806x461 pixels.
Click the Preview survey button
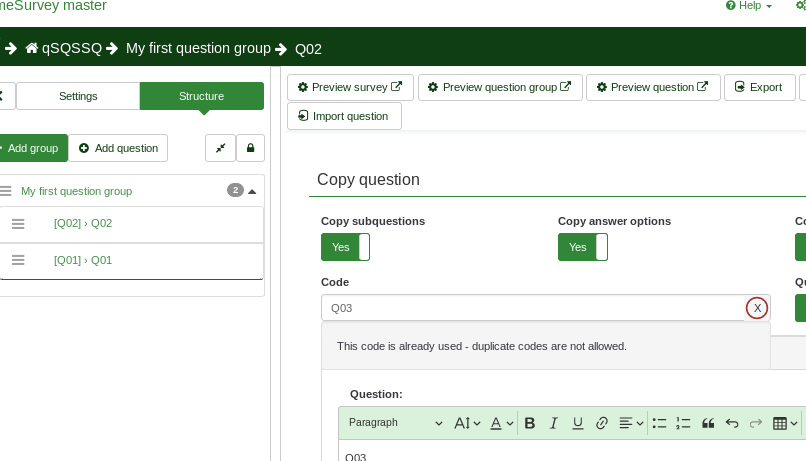pyautogui.click(x=350, y=87)
